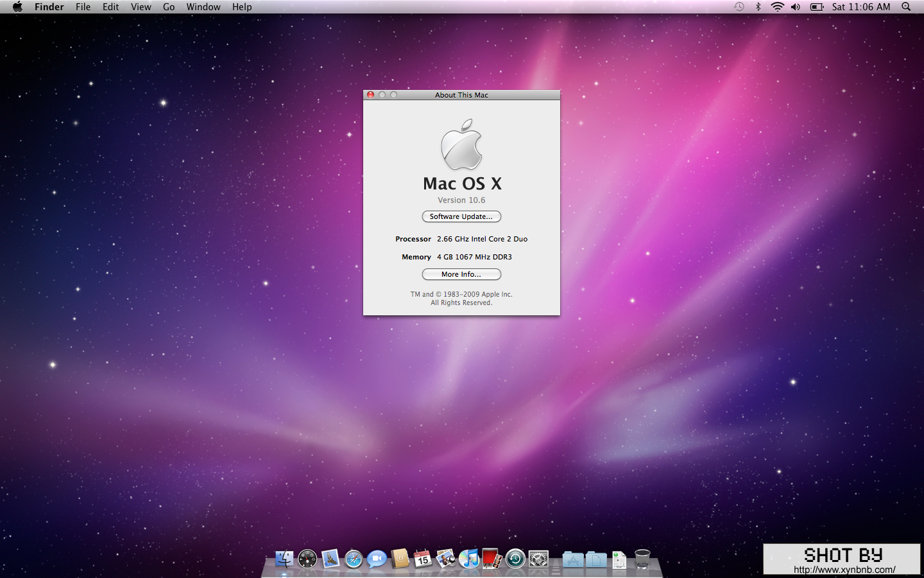Click the Processor label

coord(413,239)
